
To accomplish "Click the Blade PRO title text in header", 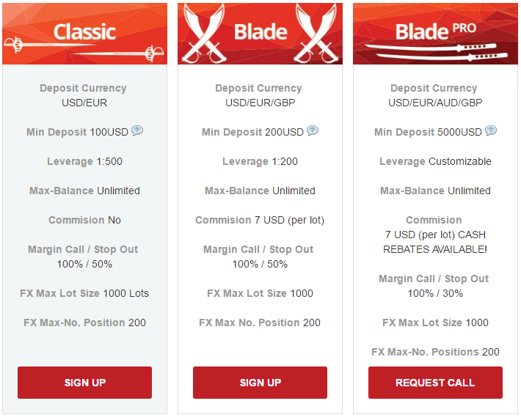I will tap(436, 32).
